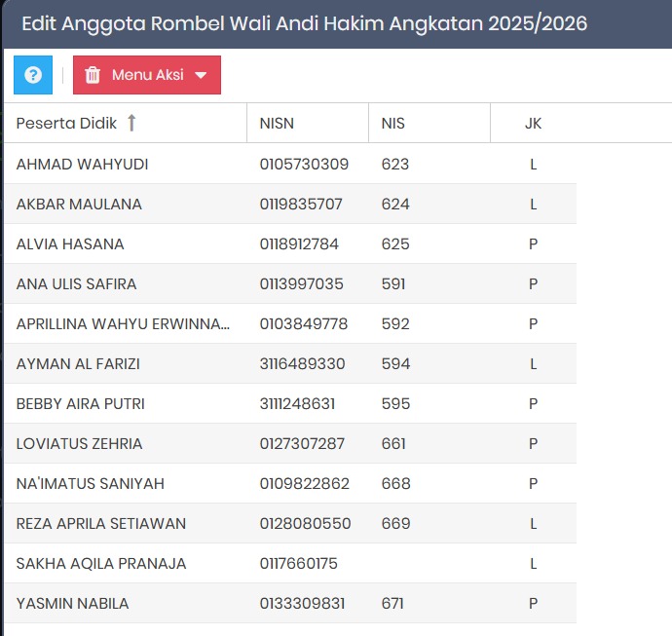Click the sort arrow beside Peserta Didik
Screen dimensions: 672x636
[132, 123]
